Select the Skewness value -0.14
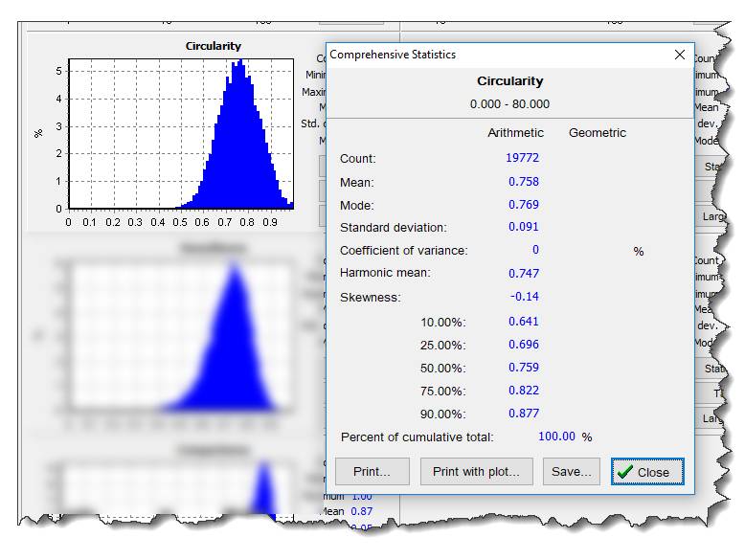Image resolution: width=745 pixels, height=560 pixels. pyautogui.click(x=525, y=297)
